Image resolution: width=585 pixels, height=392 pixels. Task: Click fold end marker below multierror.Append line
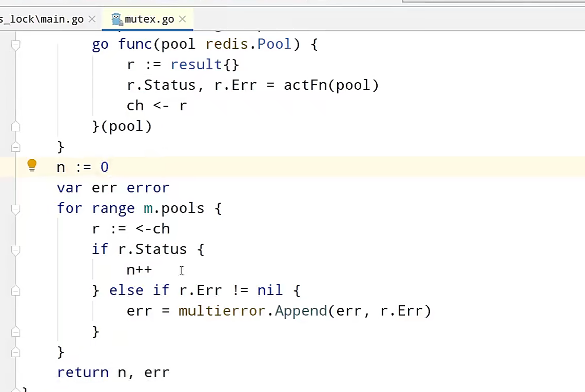[x=15, y=332]
